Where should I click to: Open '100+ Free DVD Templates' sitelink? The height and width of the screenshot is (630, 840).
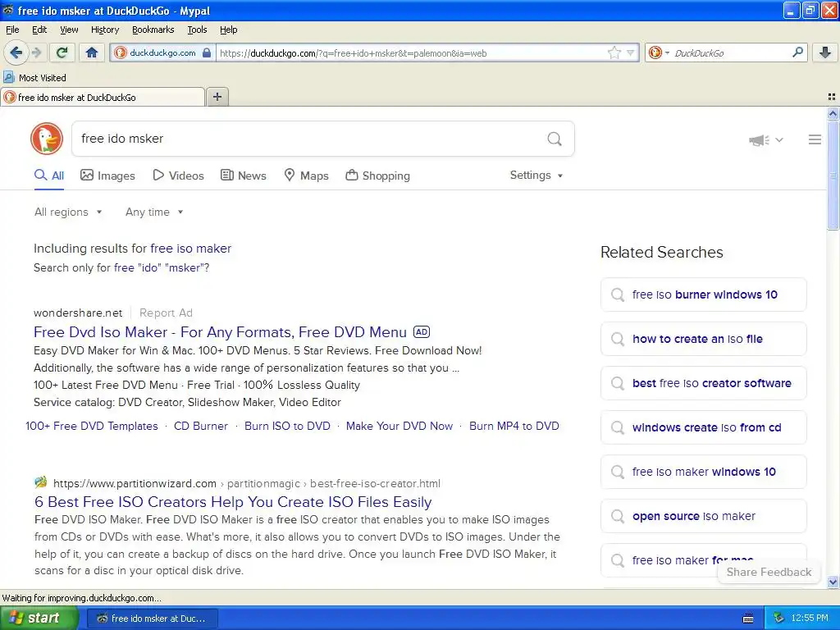92,426
